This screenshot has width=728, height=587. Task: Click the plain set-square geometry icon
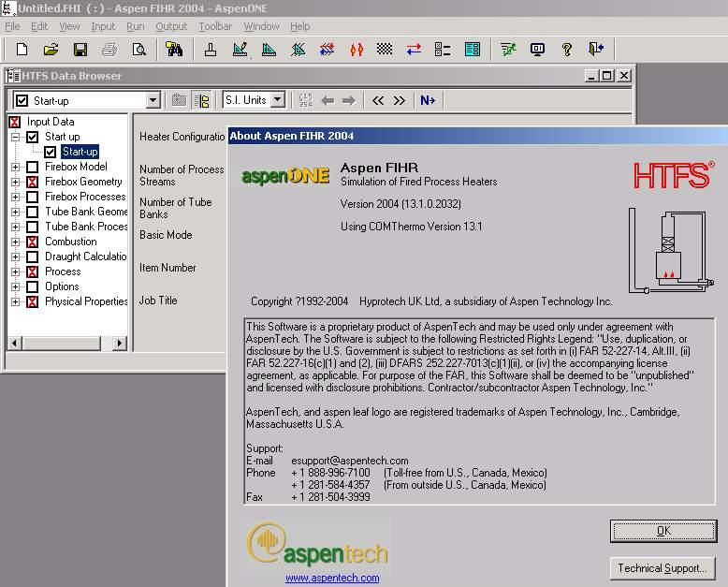click(269, 50)
